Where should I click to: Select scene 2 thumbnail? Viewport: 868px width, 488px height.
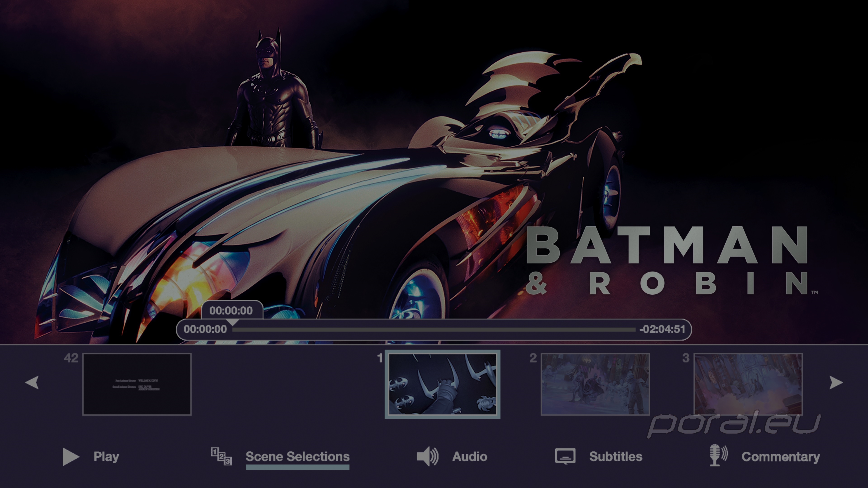tap(595, 384)
